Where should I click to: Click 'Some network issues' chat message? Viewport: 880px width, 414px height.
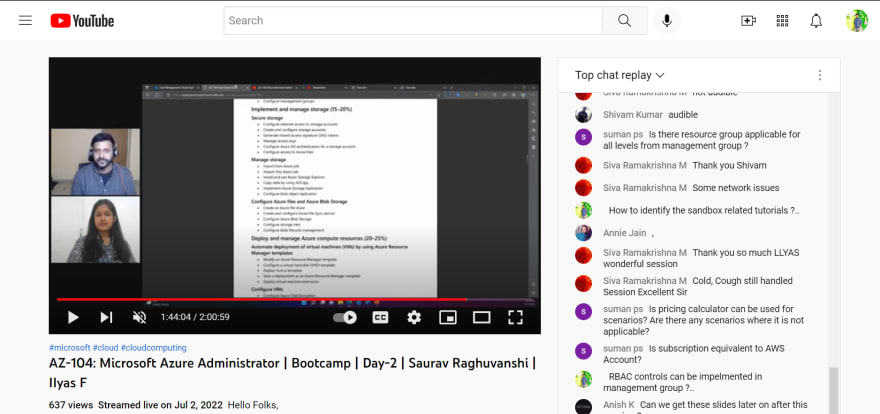click(x=736, y=188)
